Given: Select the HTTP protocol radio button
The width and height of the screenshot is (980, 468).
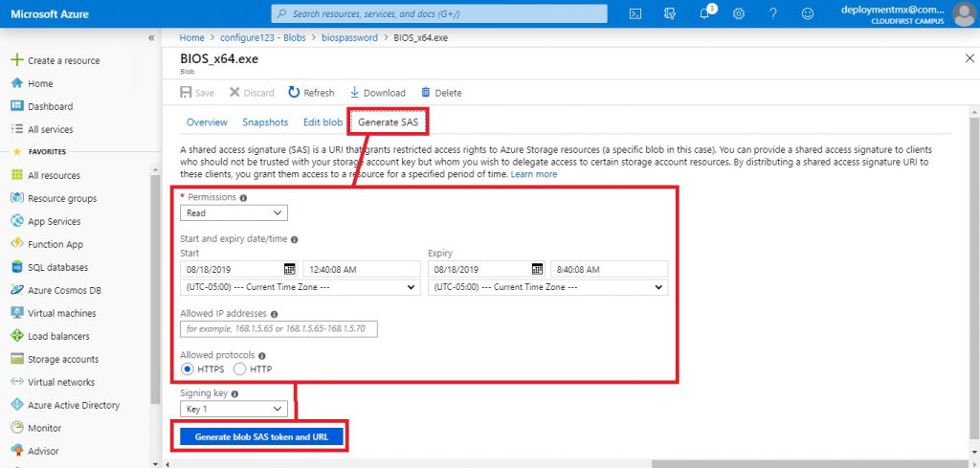Looking at the screenshot, I should pos(239,368).
